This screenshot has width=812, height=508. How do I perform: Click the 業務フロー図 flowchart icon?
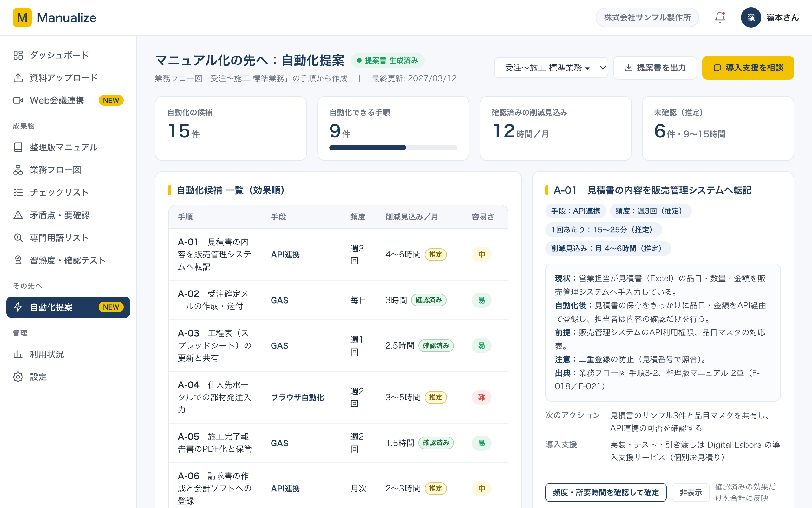(18, 170)
